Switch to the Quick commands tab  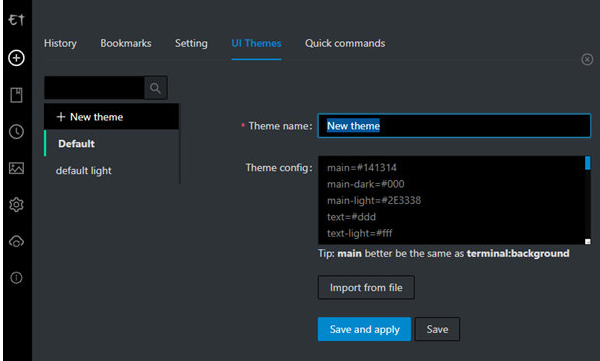[345, 43]
